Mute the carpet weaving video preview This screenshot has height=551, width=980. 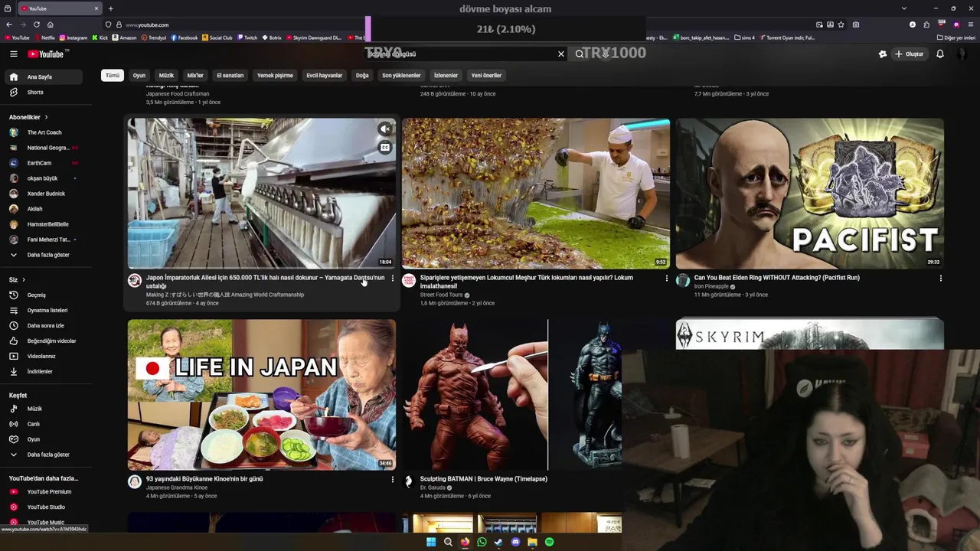coord(385,129)
